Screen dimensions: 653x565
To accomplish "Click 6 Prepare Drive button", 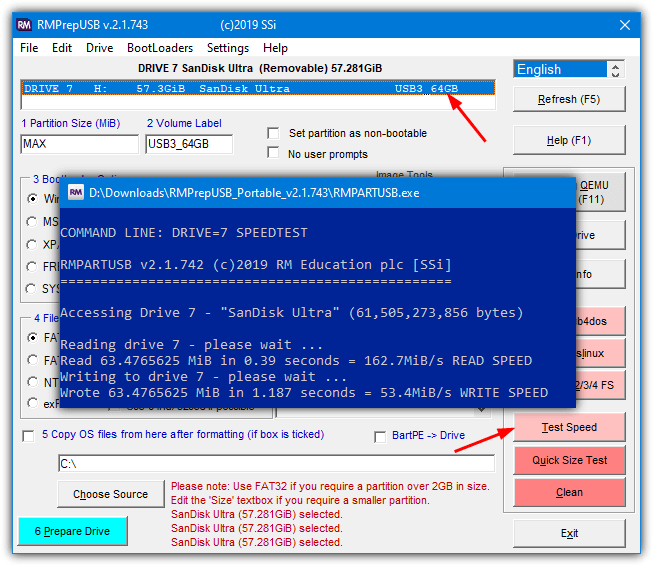I will tap(72, 531).
